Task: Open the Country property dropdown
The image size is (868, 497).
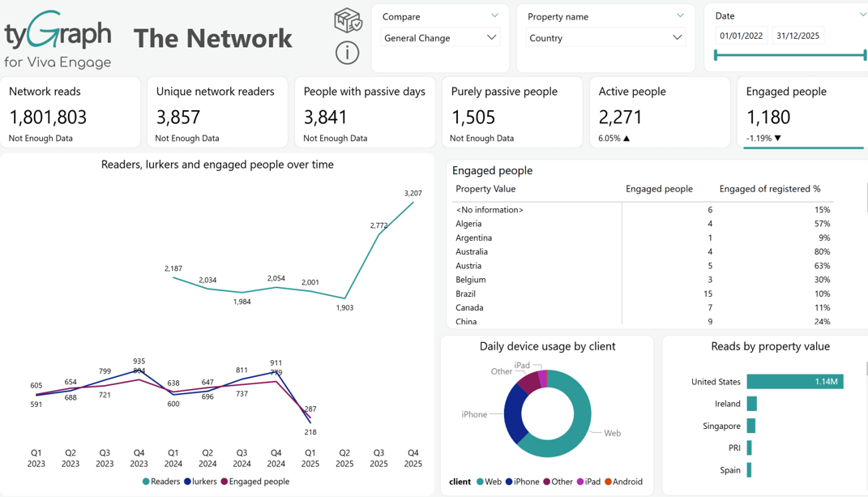Action: tap(605, 37)
